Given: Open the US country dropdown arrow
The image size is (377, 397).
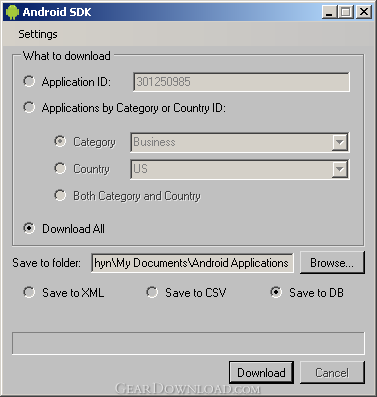Looking at the screenshot, I should click(x=339, y=169).
